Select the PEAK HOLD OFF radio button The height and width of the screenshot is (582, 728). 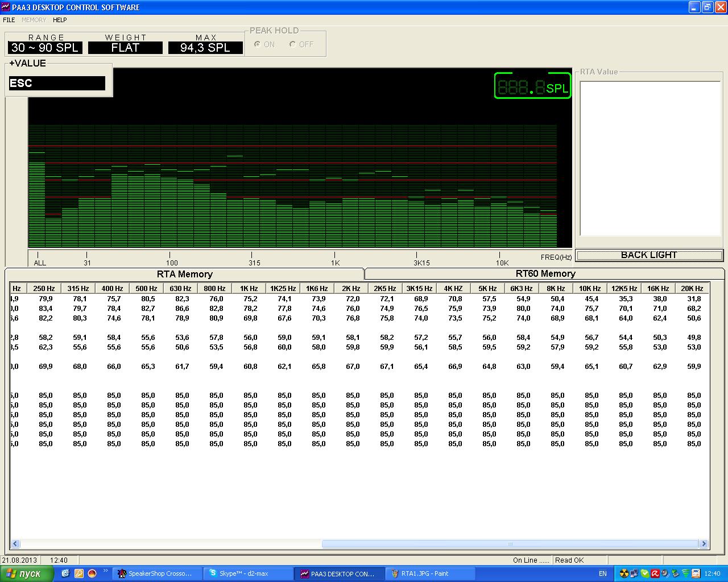pyautogui.click(x=293, y=44)
